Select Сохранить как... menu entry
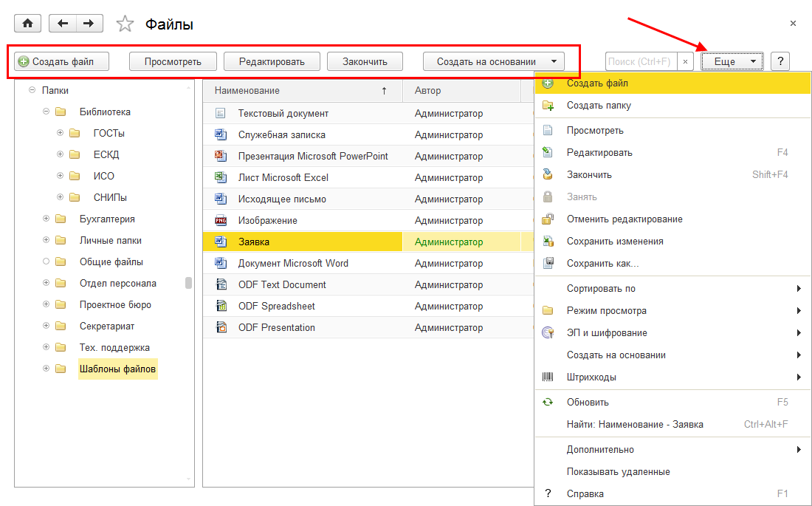The height and width of the screenshot is (506, 812). coord(602,264)
